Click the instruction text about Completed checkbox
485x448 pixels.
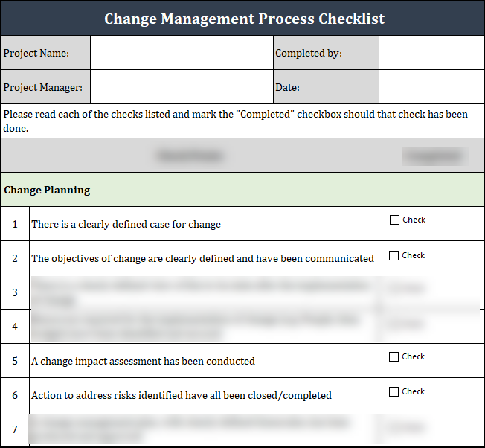[235, 121]
